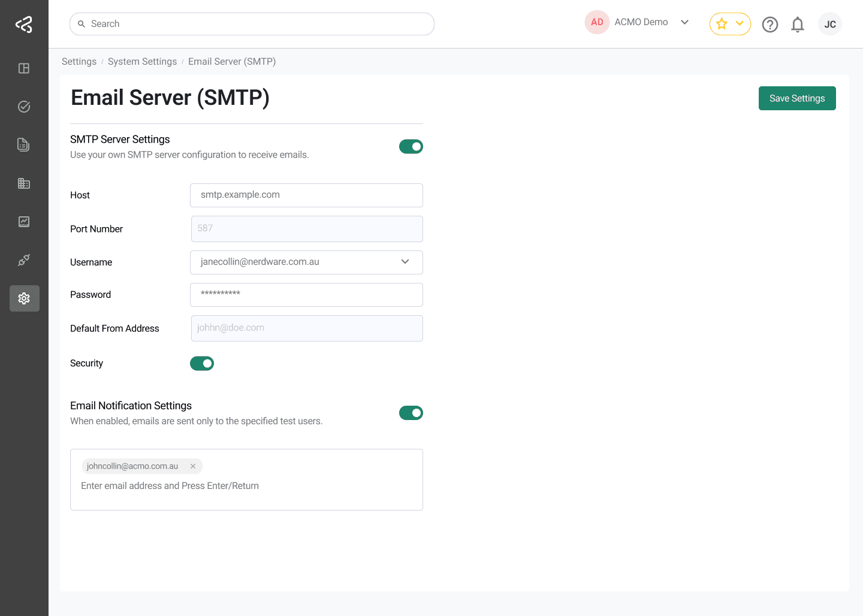Click the Settings gear in sidebar

[x=24, y=298]
